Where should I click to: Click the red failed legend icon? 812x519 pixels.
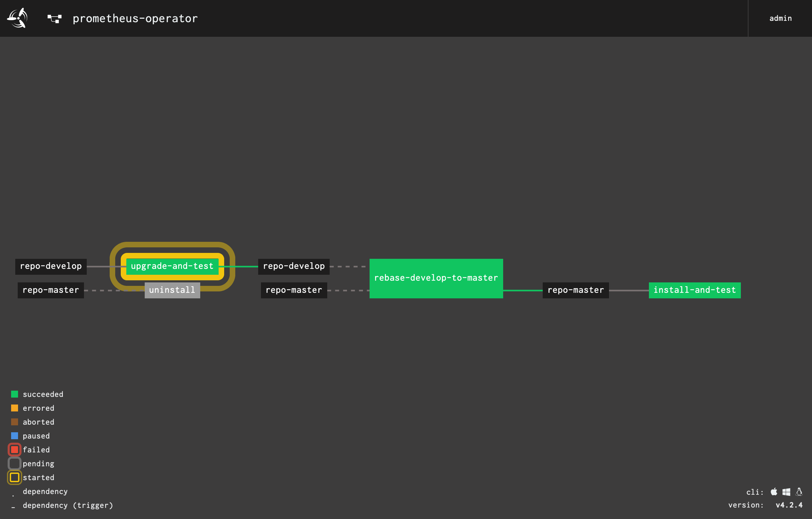[15, 450]
